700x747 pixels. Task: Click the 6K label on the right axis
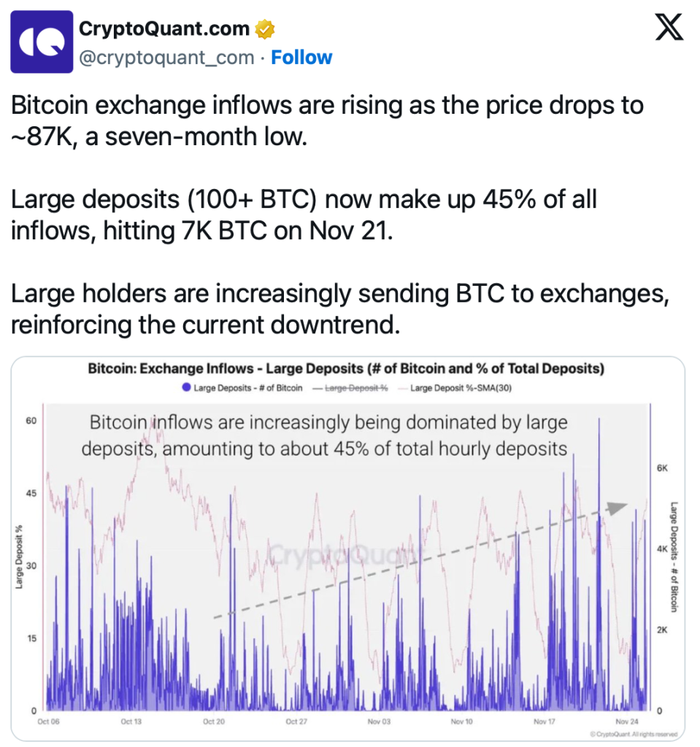[x=662, y=468]
